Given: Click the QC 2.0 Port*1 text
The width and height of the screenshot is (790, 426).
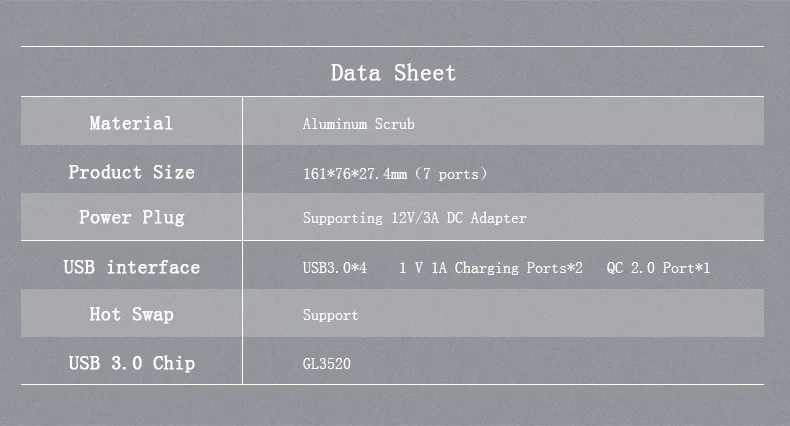Looking at the screenshot, I should (658, 268).
